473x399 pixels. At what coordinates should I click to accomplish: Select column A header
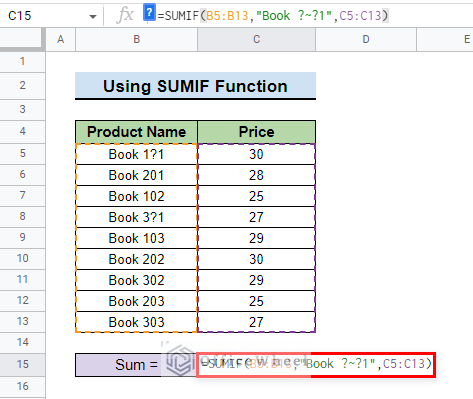60,39
